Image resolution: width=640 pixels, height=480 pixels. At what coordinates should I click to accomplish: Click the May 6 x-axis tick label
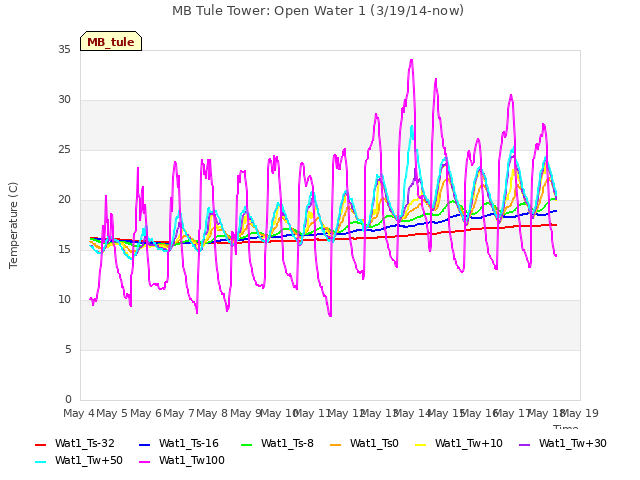point(145,413)
